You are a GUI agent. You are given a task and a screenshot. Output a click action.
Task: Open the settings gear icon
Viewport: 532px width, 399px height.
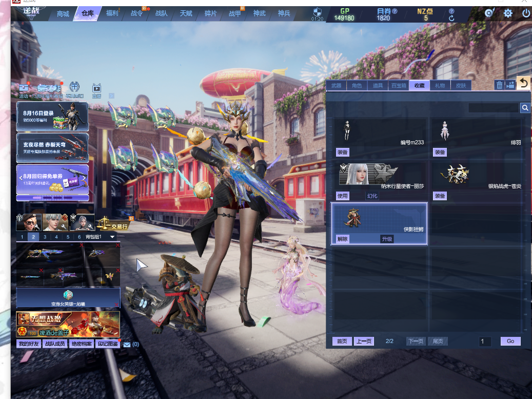click(x=508, y=13)
